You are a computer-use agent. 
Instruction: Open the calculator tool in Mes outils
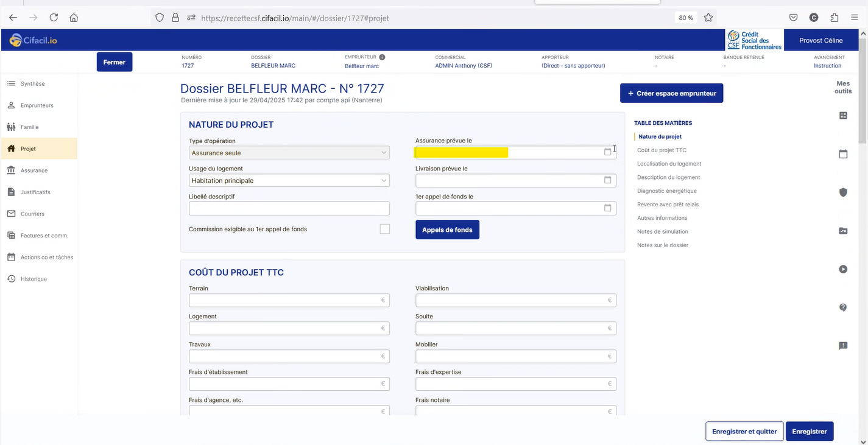click(x=843, y=116)
